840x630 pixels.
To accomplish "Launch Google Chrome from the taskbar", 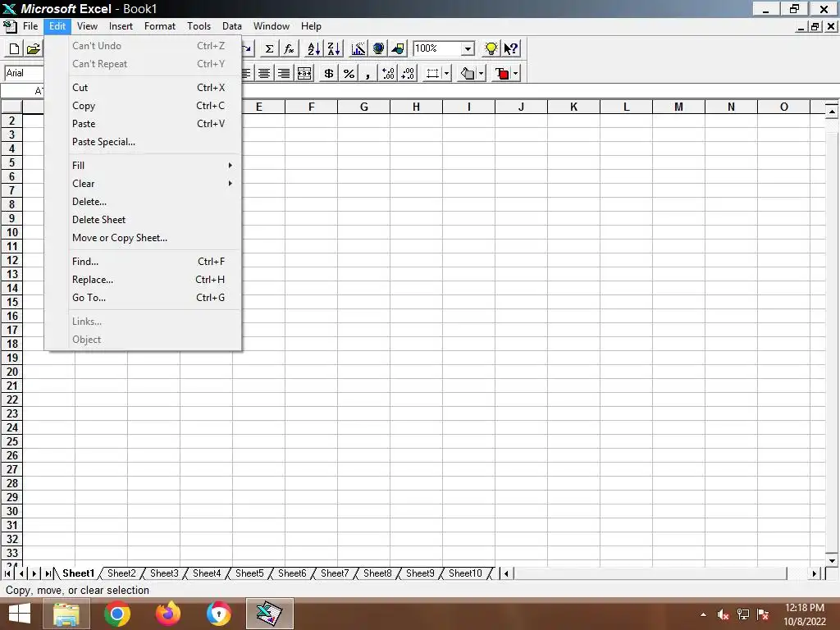I will click(x=117, y=614).
